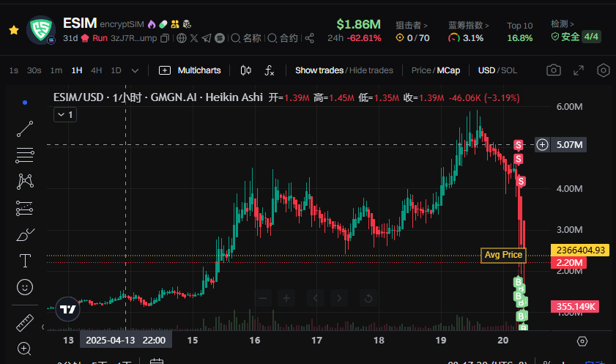The height and width of the screenshot is (364, 616).
Task: Open chart settings hexagon icon in toolbar
Action: 603,70
